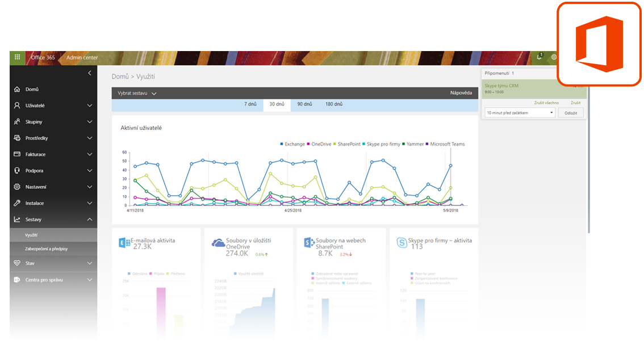Open the Soubory na webech SharePoint title

(x=341, y=243)
